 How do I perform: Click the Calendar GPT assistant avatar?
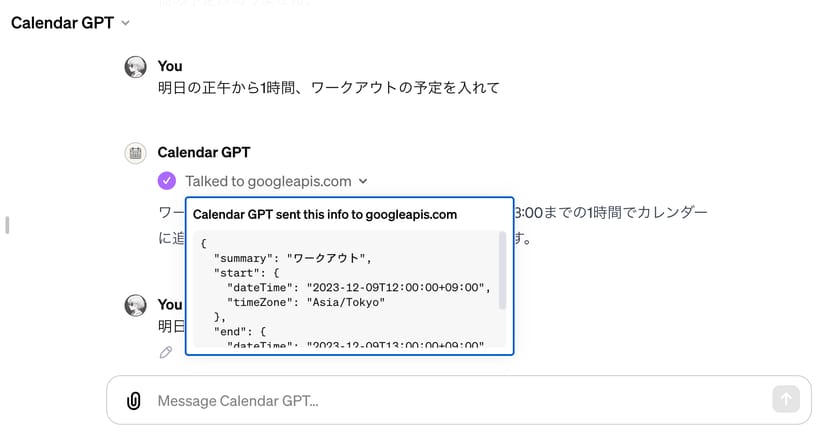[x=135, y=153]
